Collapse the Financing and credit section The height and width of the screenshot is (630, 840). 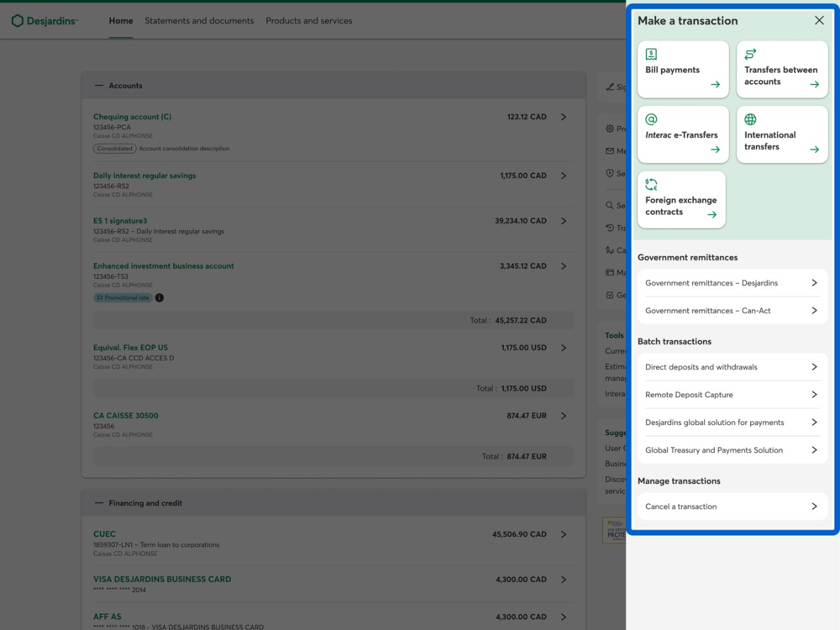click(99, 503)
